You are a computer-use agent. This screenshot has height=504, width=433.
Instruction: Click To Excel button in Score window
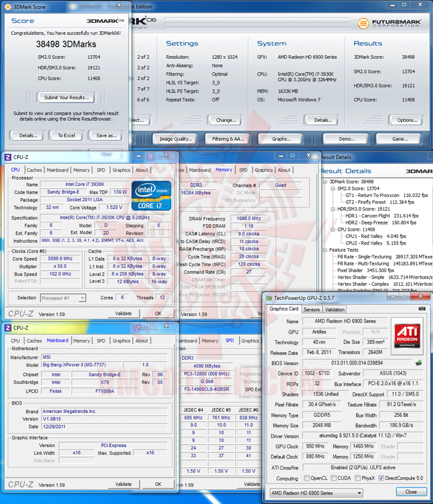tap(66, 136)
